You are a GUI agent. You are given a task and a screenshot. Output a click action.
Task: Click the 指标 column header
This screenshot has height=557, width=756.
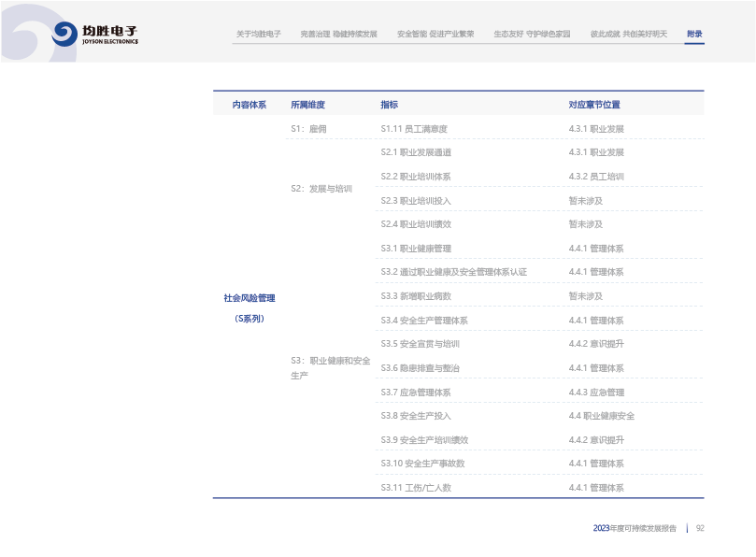pyautogui.click(x=389, y=105)
